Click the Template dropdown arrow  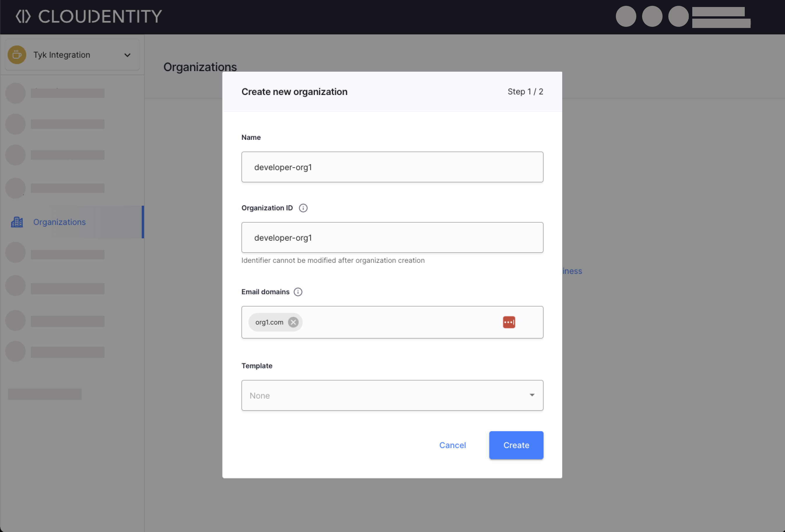(x=532, y=395)
